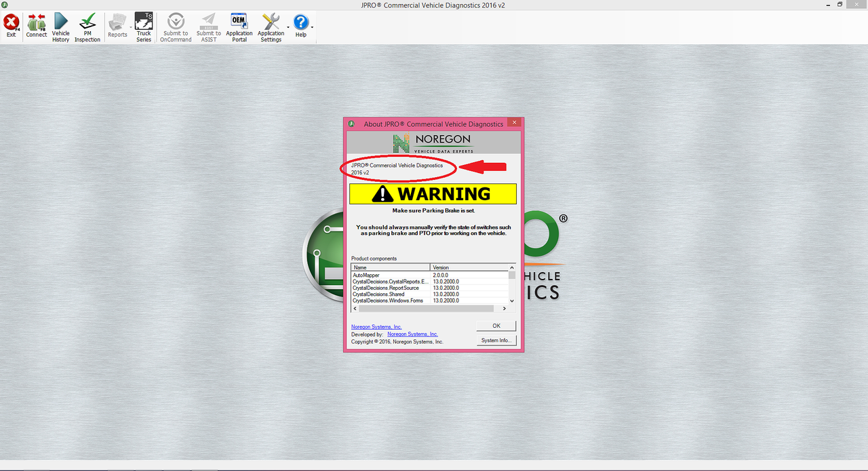This screenshot has height=471, width=868.
Task: Click OK in the About dialog
Action: 496,326
